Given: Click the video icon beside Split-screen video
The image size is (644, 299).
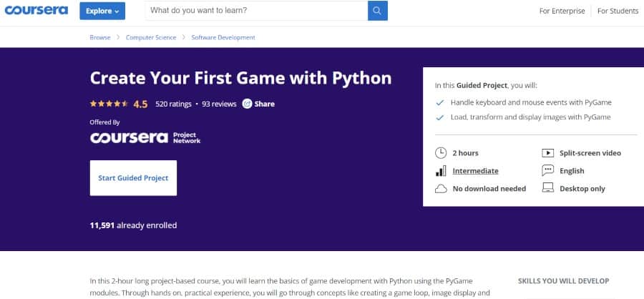Looking at the screenshot, I should point(548,153).
